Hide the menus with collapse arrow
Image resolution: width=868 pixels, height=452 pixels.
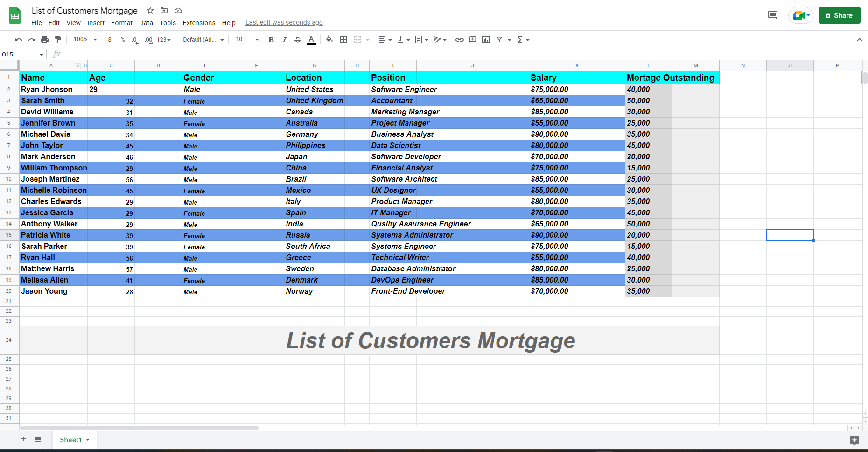[859, 40]
